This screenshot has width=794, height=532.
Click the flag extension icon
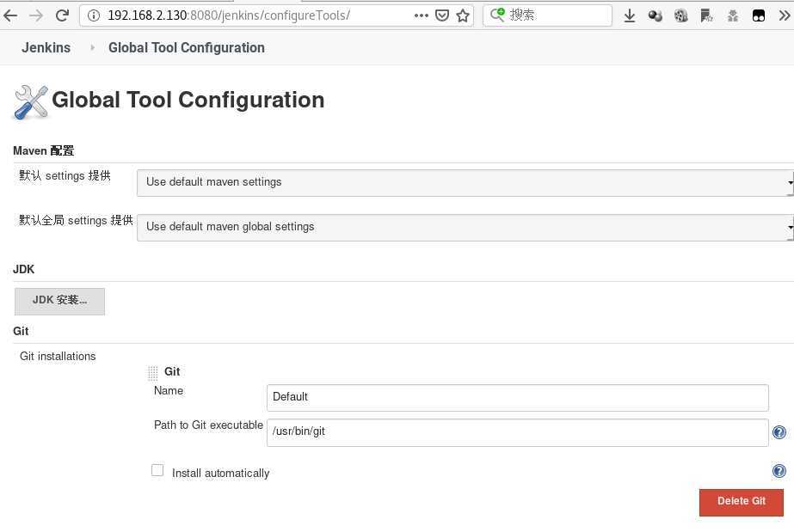706,15
